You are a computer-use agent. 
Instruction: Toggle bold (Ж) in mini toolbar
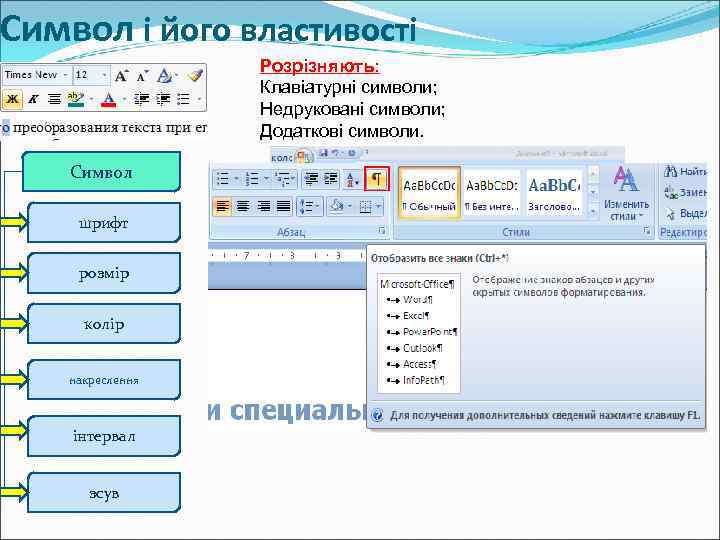click(x=12, y=98)
